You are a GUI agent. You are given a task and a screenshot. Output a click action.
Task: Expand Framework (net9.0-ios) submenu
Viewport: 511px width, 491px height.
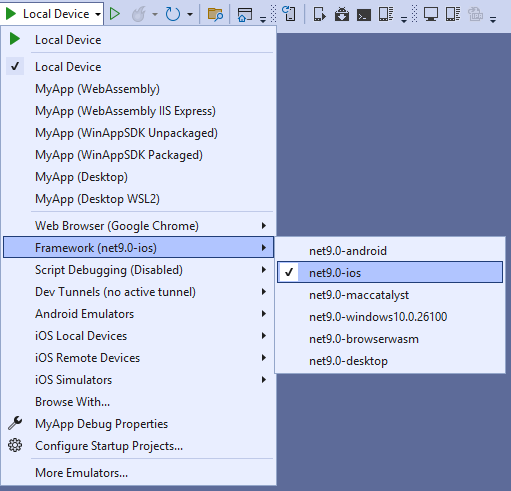pos(139,247)
